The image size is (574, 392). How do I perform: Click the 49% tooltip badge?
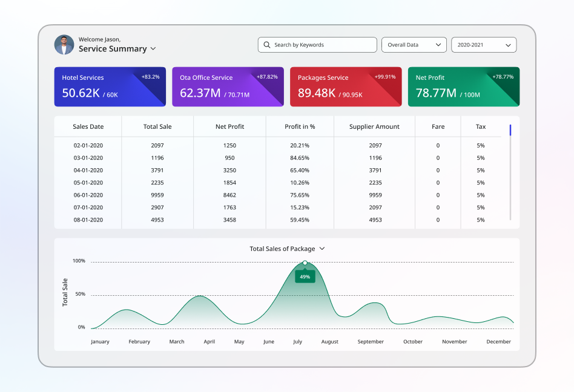click(x=305, y=277)
